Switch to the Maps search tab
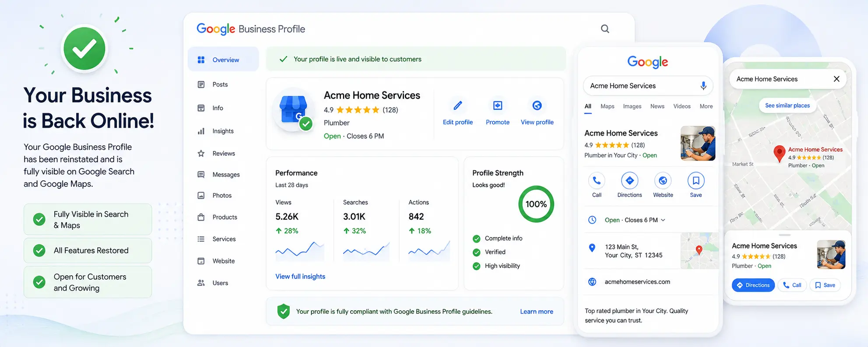 (608, 106)
